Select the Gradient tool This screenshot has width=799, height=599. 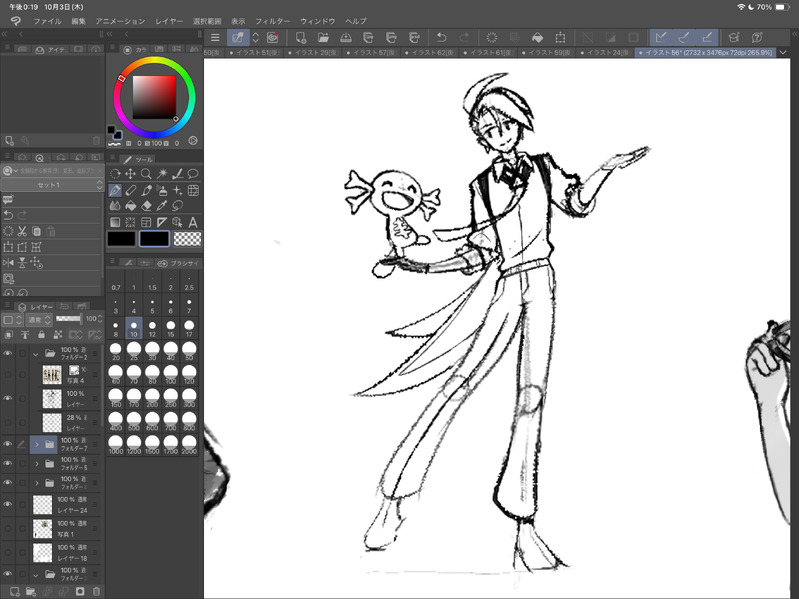pos(115,222)
